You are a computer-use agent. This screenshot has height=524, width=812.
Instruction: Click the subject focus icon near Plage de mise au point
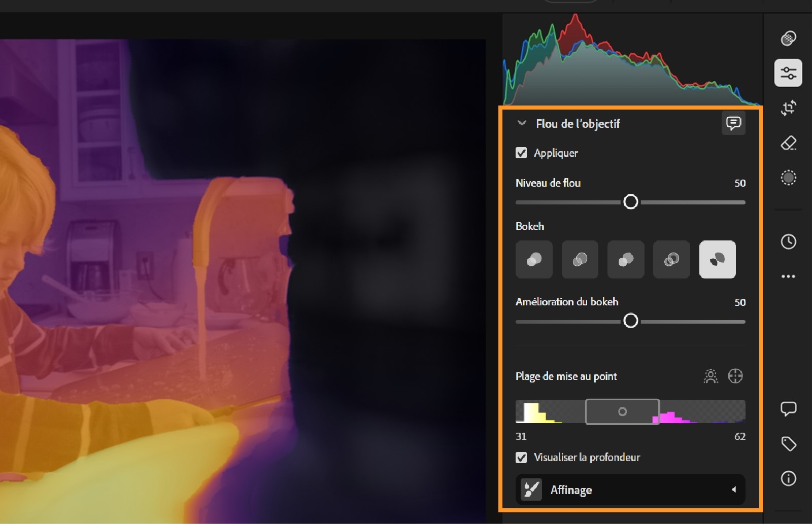tap(710, 376)
